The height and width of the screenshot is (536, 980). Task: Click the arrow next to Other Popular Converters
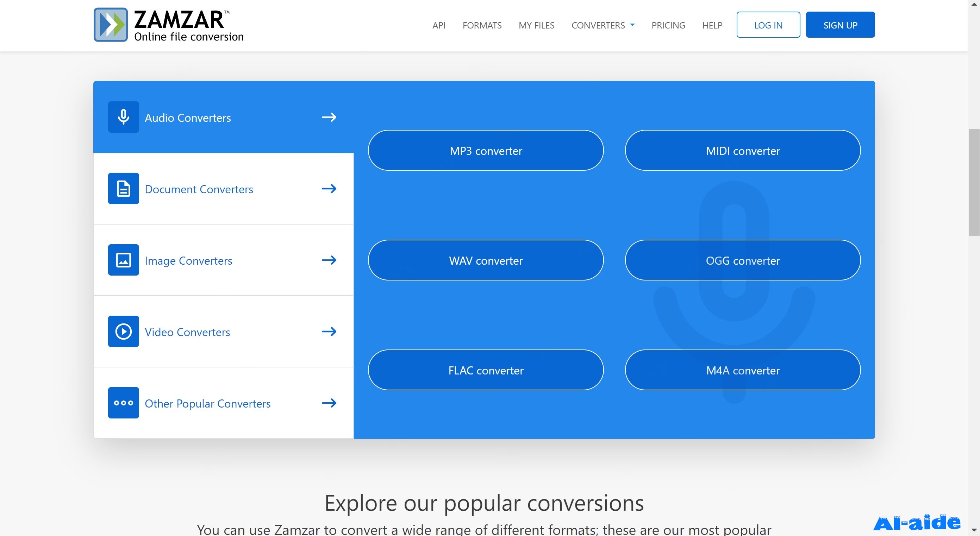point(329,403)
